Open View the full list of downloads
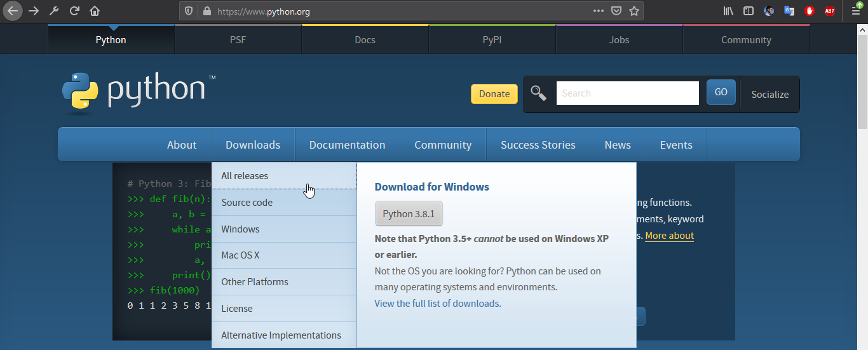Viewport: 868px width, 350px height. (x=437, y=304)
